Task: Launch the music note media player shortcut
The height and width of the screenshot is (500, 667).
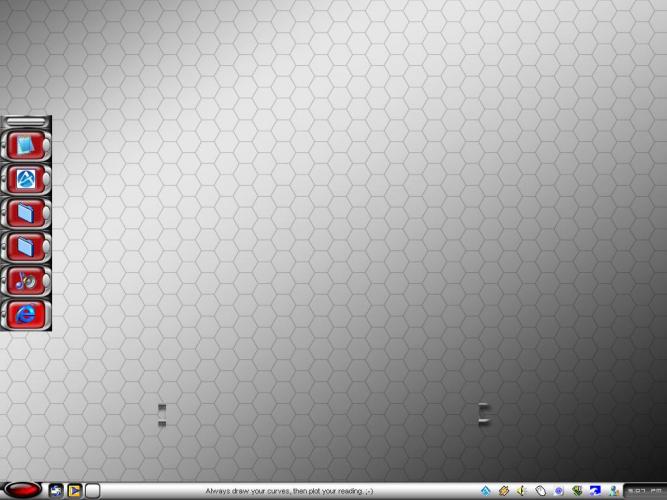Action: coord(23,280)
